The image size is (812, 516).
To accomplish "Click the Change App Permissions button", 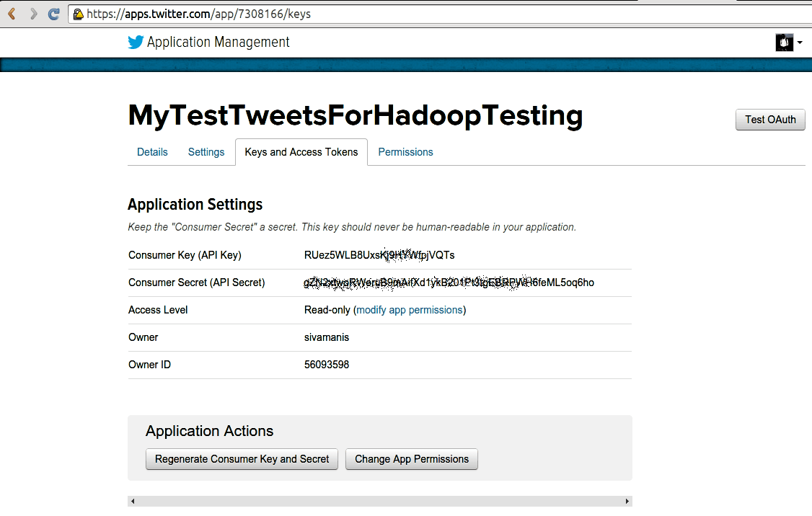I will (412, 459).
